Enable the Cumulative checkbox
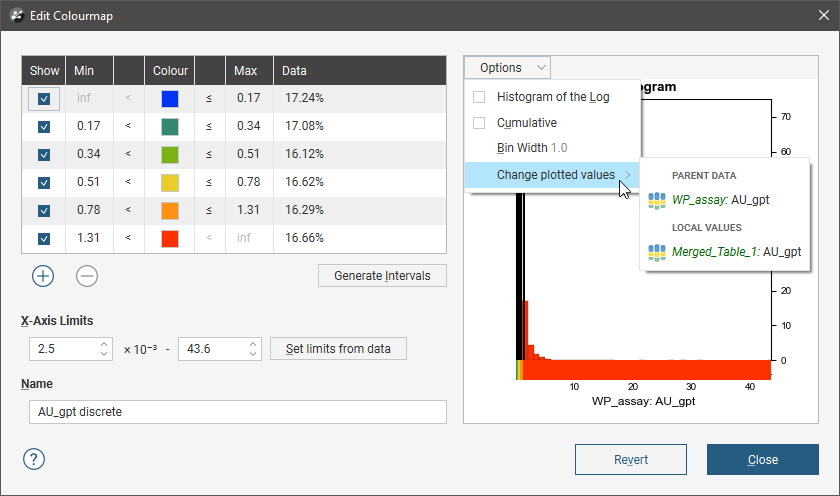 click(x=479, y=123)
